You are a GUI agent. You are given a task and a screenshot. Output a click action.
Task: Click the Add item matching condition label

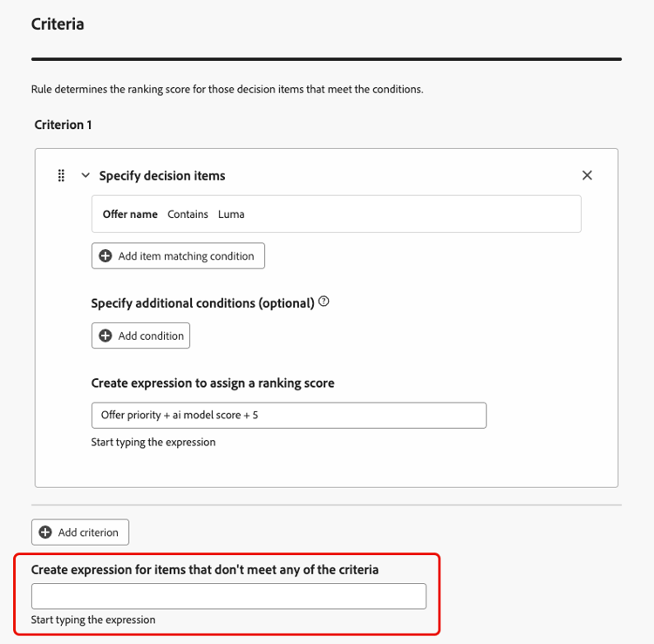click(186, 256)
